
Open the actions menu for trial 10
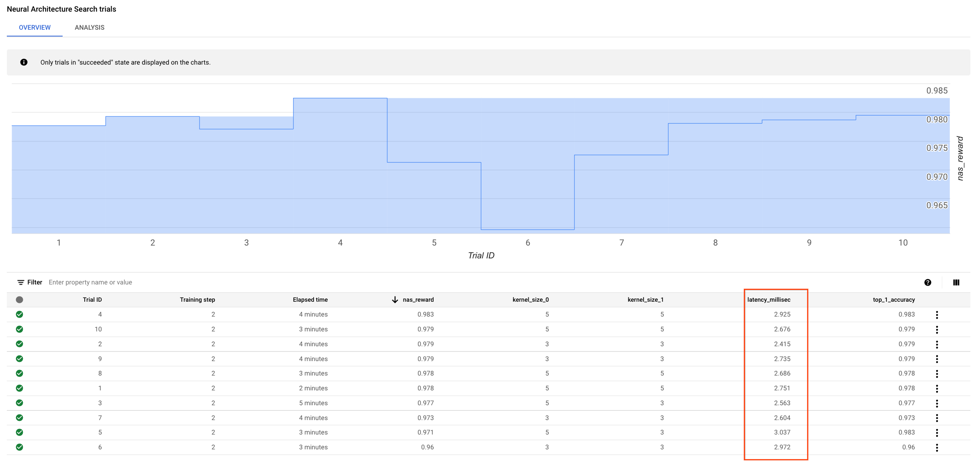(937, 329)
